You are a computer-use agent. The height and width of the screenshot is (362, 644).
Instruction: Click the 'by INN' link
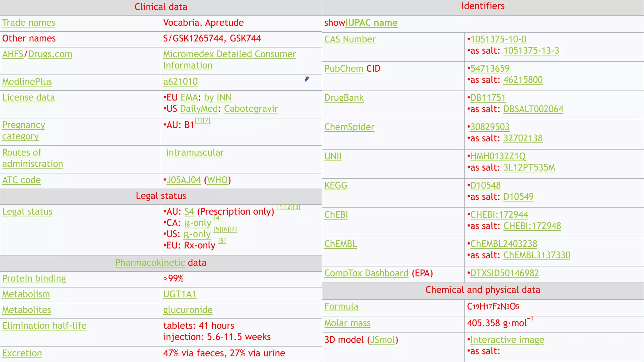click(218, 97)
